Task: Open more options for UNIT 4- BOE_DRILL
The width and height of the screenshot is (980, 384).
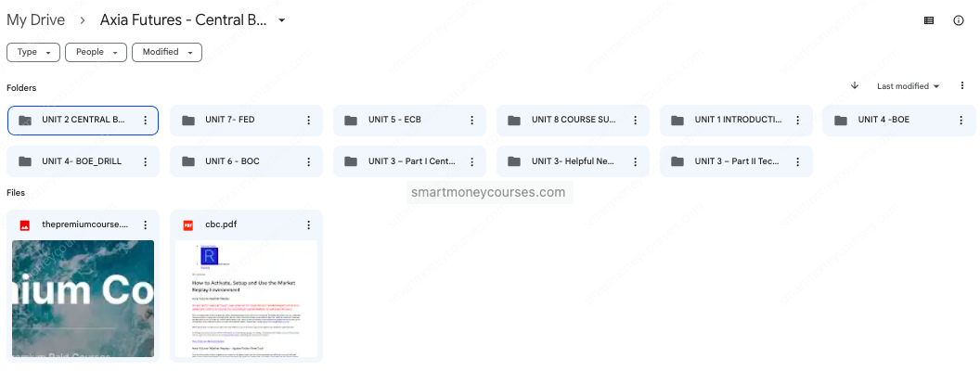Action: [145, 161]
